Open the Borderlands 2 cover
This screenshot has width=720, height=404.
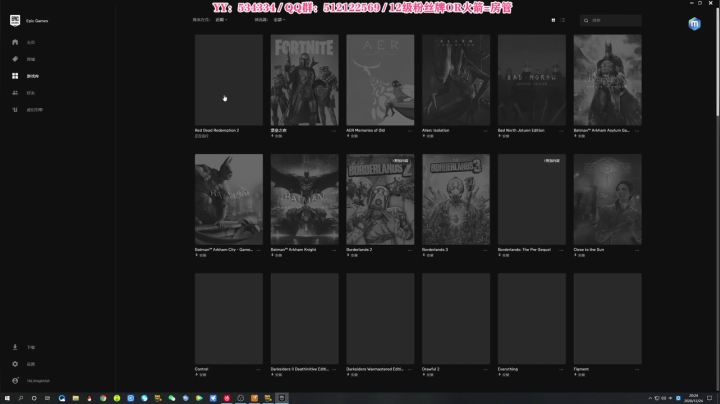[x=380, y=199]
